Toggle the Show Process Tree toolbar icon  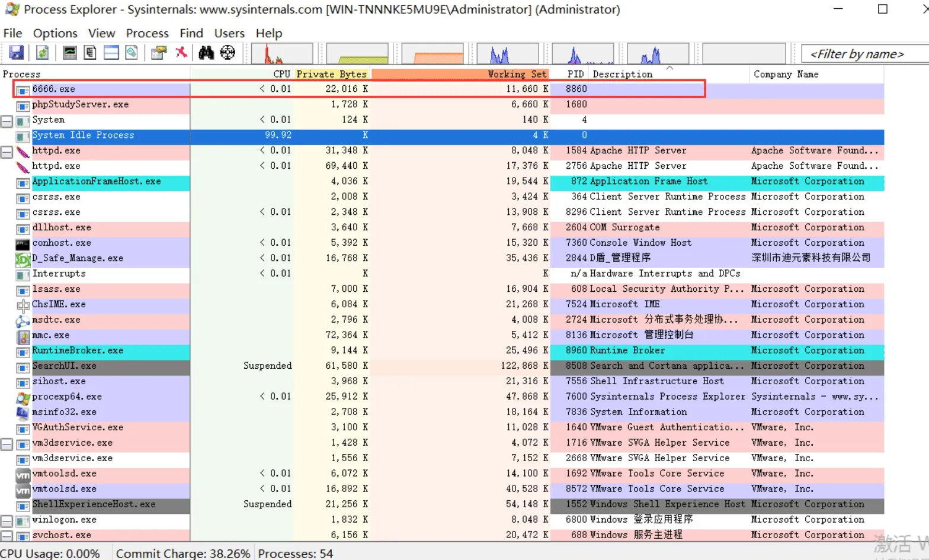coord(90,53)
